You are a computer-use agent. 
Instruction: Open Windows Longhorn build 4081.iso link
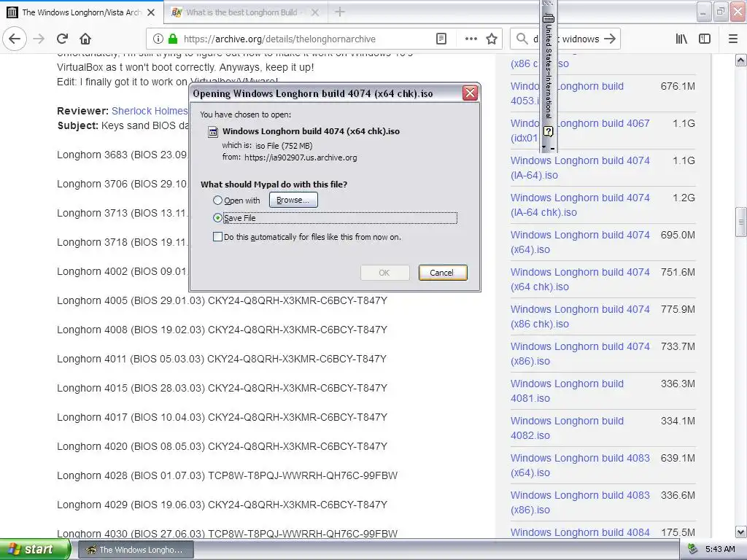click(567, 391)
